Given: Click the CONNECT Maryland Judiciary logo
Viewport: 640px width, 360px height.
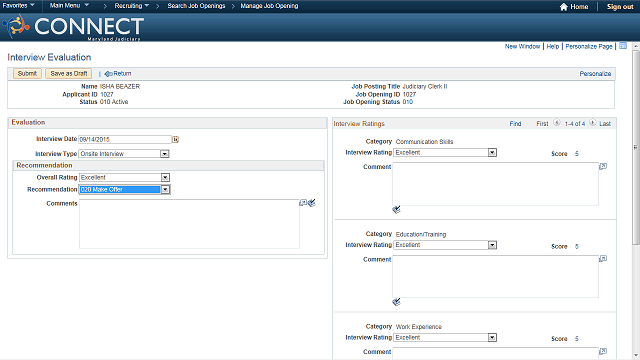Looking at the screenshot, I should (x=73, y=27).
